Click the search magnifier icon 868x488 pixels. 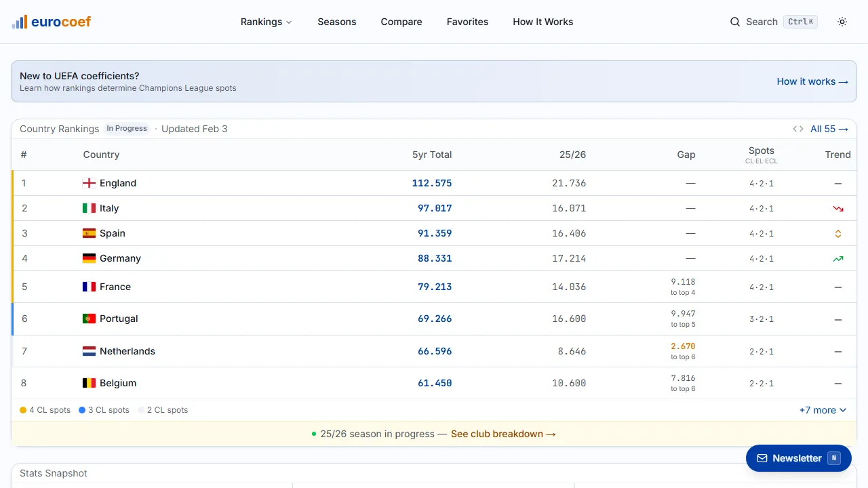[735, 22]
